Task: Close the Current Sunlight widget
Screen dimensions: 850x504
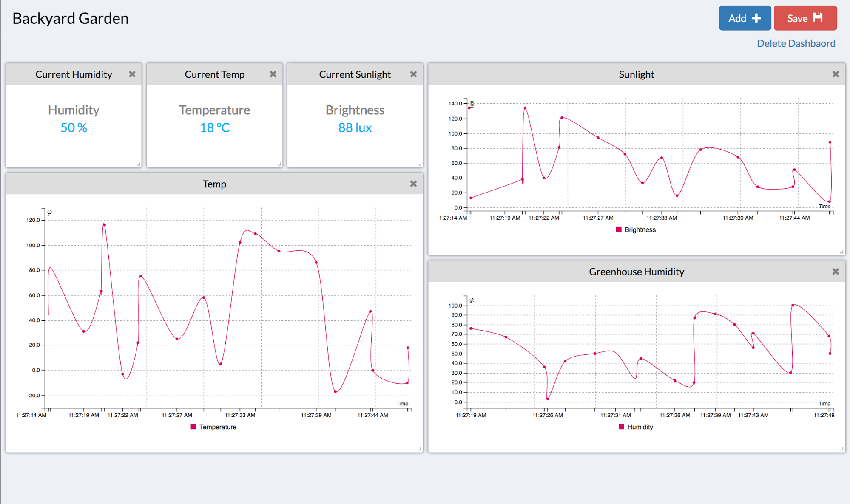Action: tap(413, 74)
